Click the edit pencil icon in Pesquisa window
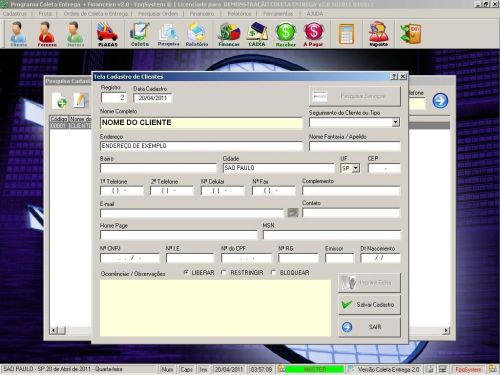The height and width of the screenshot is (375, 500). click(x=80, y=100)
